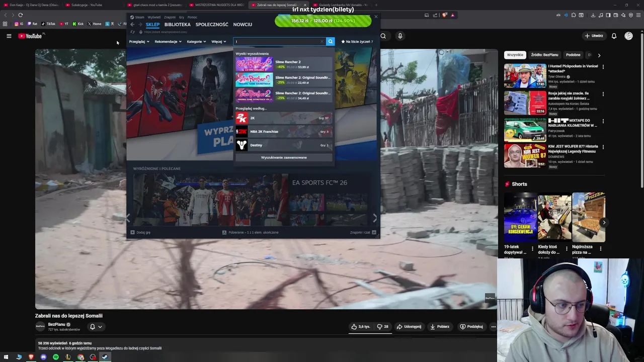The width and height of the screenshot is (644, 362).
Task: Toggle BezPlanu notification bell subscription
Action: click(x=96, y=327)
